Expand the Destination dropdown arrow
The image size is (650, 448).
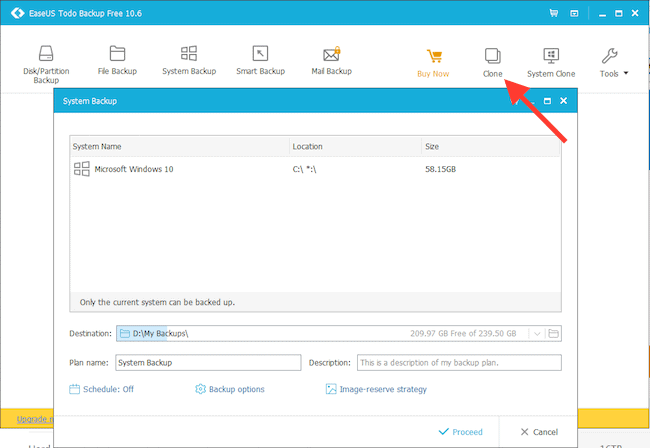537,334
